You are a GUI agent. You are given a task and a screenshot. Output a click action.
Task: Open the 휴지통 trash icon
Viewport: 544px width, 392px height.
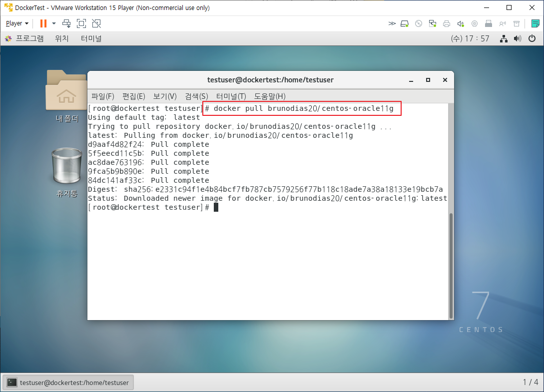tap(66, 172)
